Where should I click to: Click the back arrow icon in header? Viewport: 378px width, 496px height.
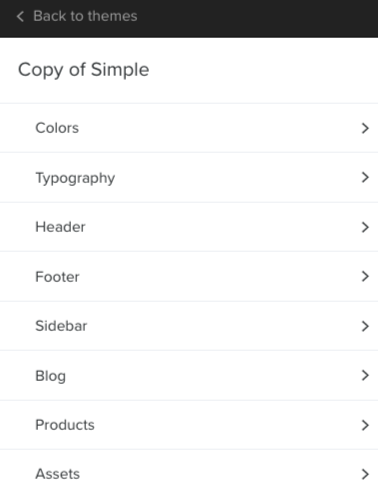20,16
